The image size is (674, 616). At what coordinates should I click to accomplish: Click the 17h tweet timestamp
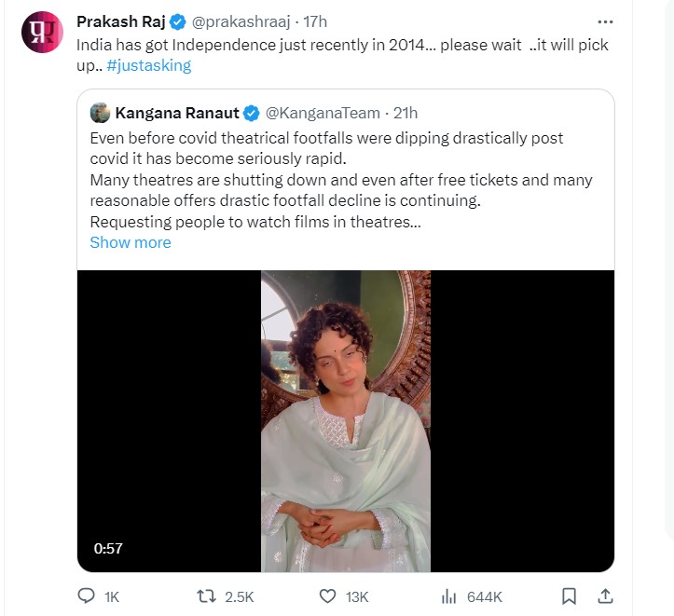pos(315,21)
